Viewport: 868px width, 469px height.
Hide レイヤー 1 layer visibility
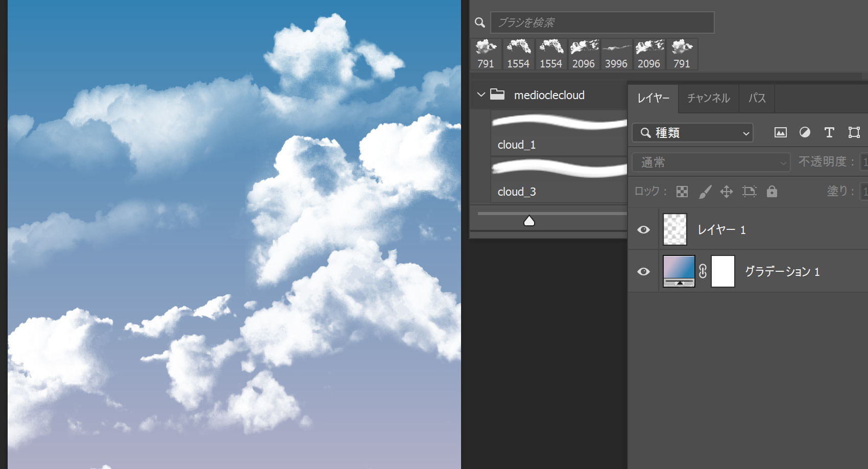[643, 230]
